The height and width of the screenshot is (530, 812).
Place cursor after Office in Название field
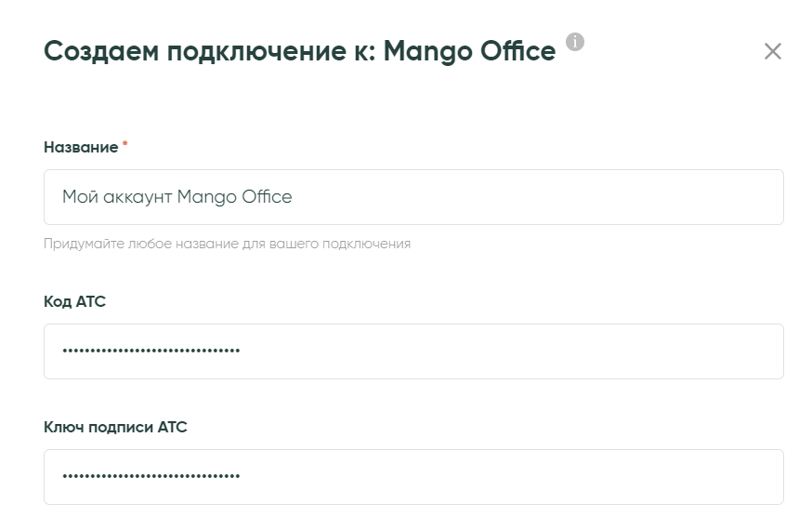click(294, 197)
